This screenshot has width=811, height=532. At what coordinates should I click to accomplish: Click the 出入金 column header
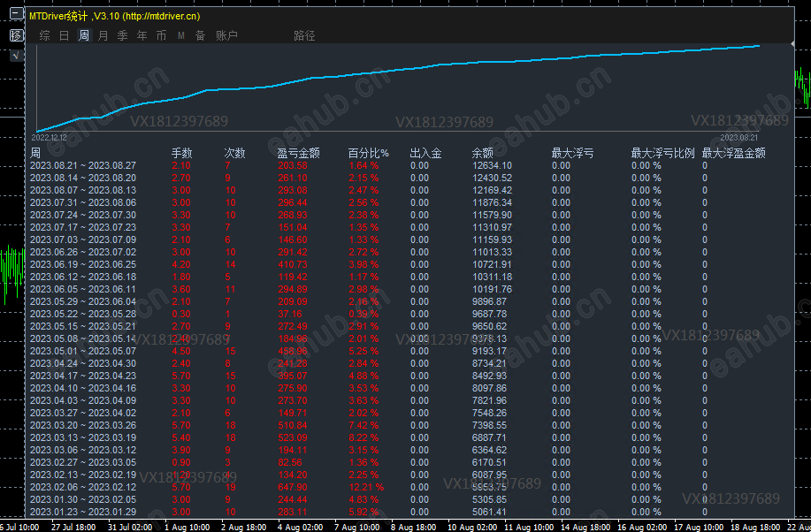coord(425,153)
